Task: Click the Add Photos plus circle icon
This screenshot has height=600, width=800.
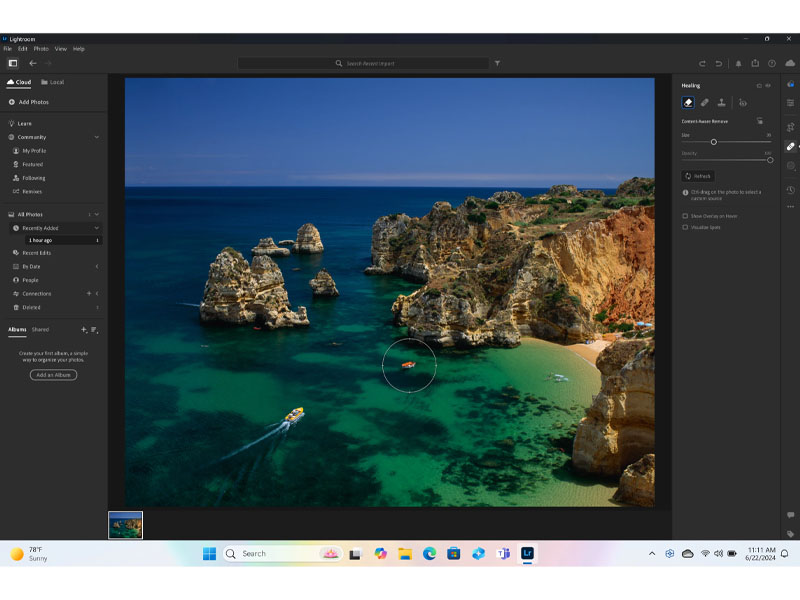Action: coord(12,102)
